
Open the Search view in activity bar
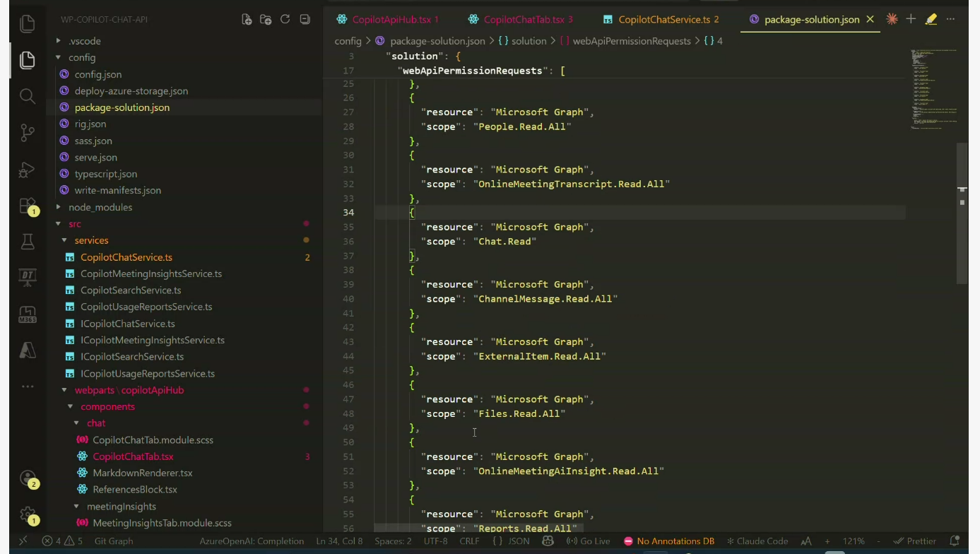pyautogui.click(x=28, y=97)
